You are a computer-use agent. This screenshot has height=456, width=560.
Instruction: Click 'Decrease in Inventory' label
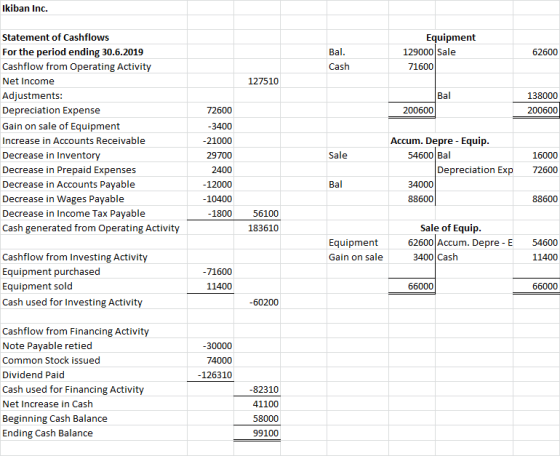point(51,156)
